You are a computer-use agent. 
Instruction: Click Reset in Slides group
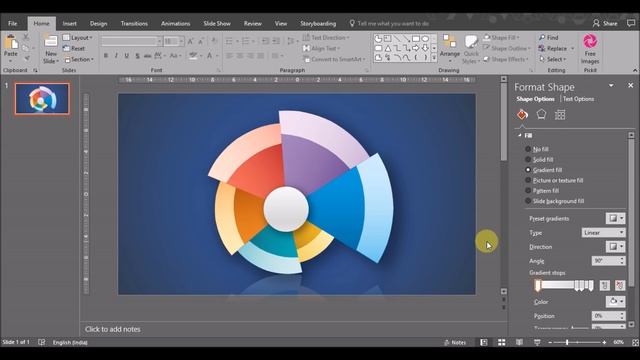(x=74, y=48)
